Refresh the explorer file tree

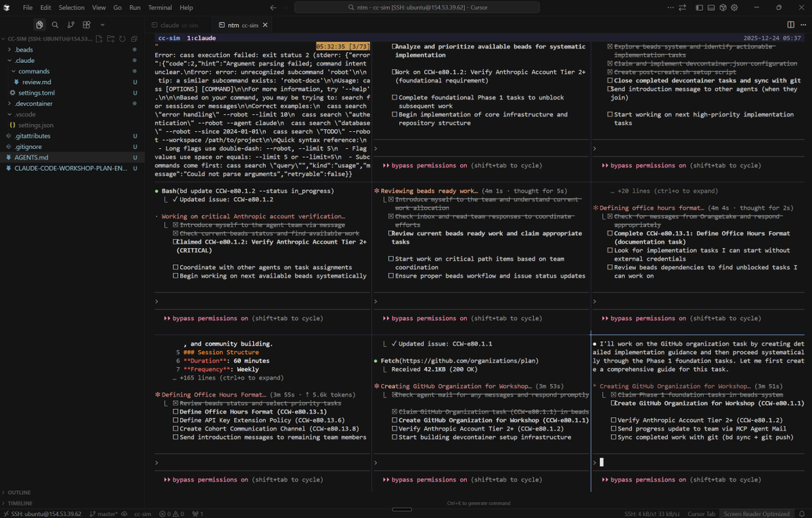tap(122, 39)
